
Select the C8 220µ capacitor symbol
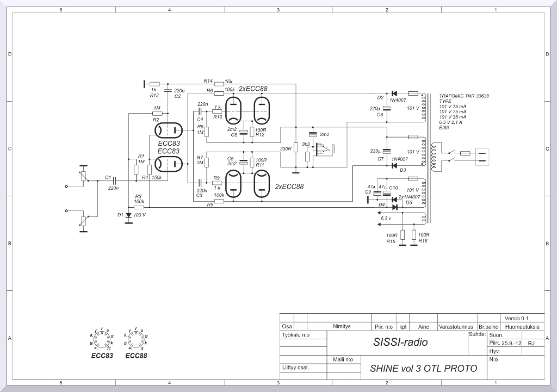coord(387,109)
